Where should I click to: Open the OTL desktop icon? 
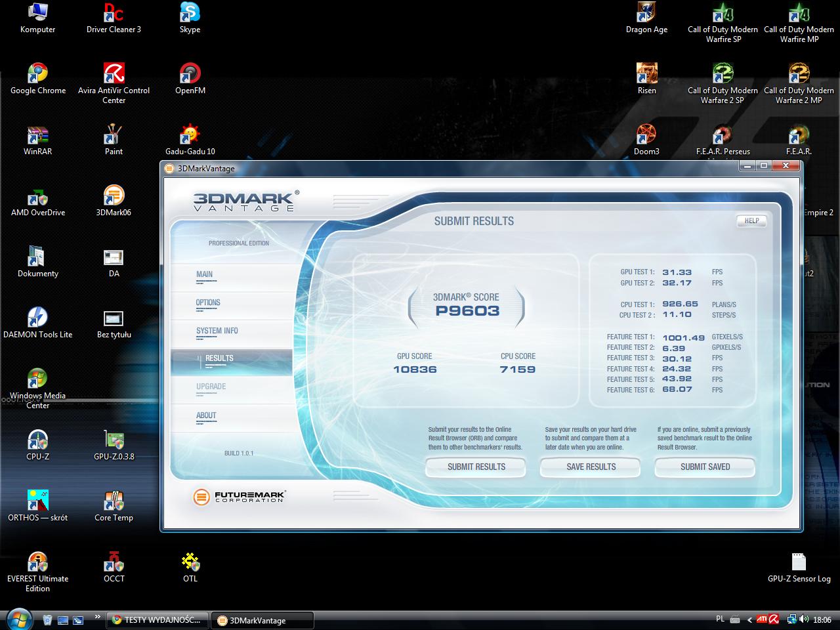coord(190,568)
